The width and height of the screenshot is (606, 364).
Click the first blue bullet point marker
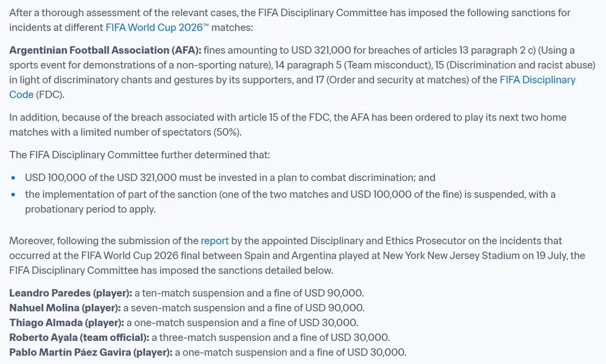pyautogui.click(x=13, y=178)
